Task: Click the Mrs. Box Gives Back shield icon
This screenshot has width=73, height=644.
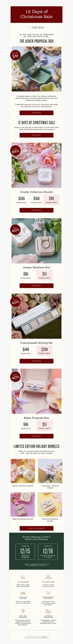Action: 23,611
